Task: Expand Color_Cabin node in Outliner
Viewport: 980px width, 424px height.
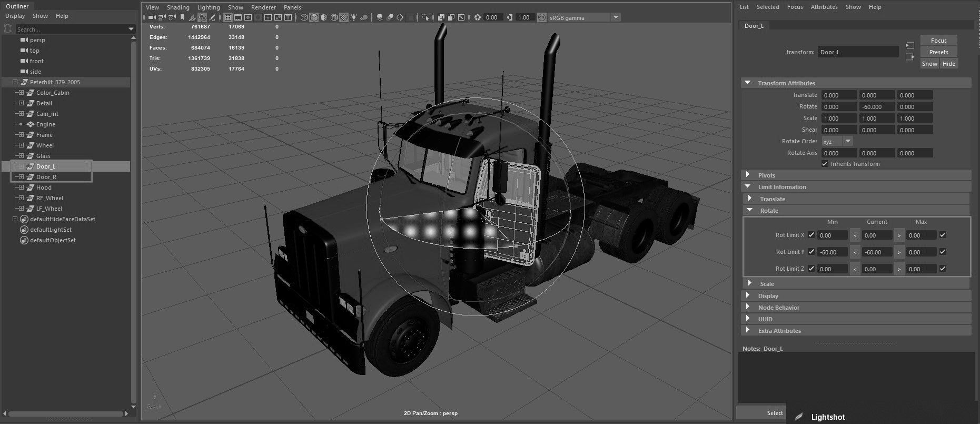Action: pyautogui.click(x=21, y=93)
